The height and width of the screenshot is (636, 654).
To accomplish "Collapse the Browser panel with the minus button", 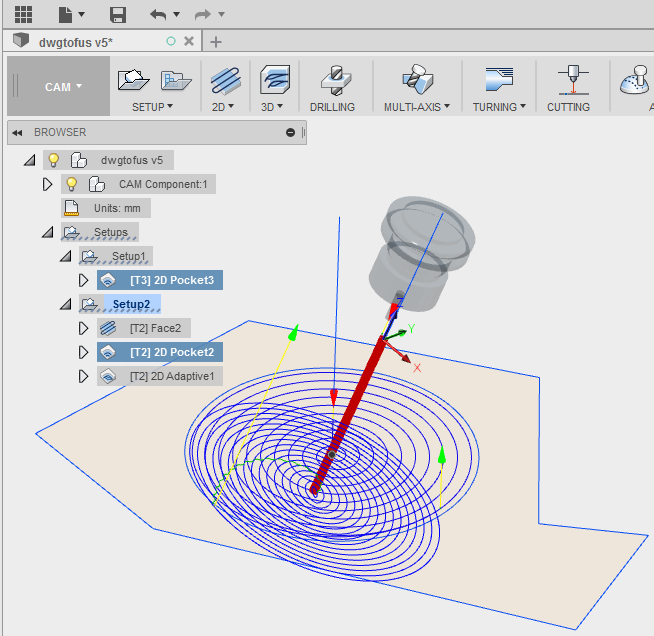I will click(290, 132).
